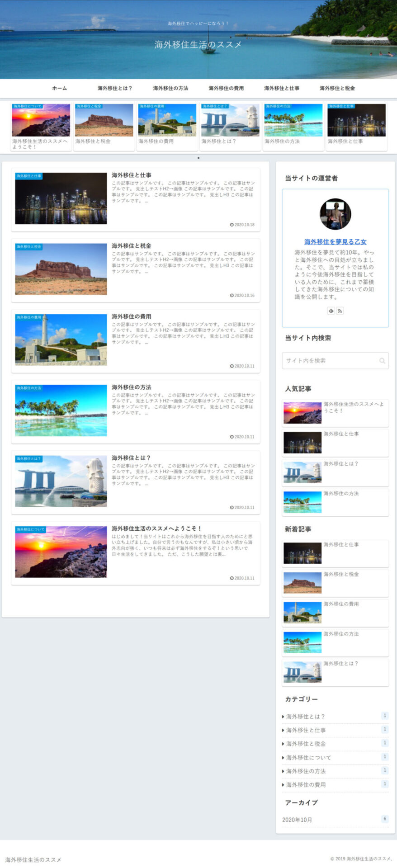The height and width of the screenshot is (868, 397).
Task: Click the carousel pagination dot below the slider
Action: click(x=198, y=158)
